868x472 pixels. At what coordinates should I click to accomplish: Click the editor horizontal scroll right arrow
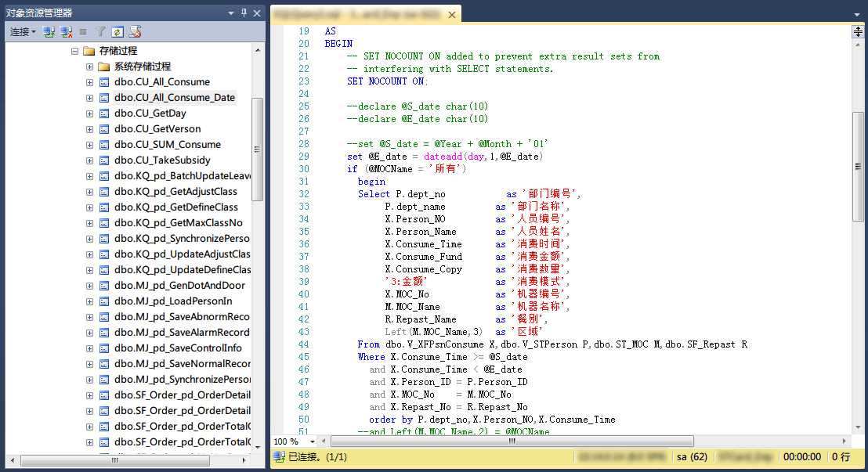pyautogui.click(x=844, y=441)
